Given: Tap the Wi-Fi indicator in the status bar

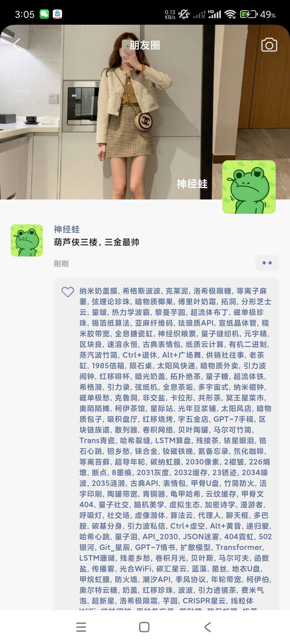Looking at the screenshot, I should point(230,14).
